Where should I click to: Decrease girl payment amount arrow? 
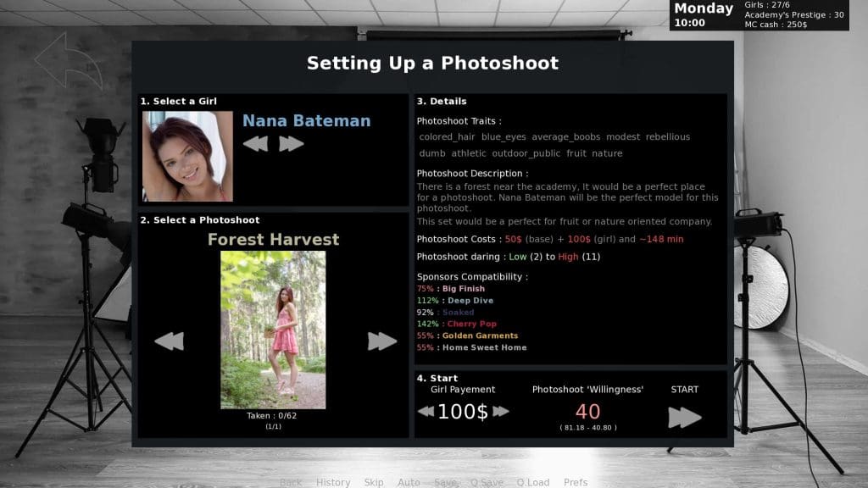coord(426,411)
